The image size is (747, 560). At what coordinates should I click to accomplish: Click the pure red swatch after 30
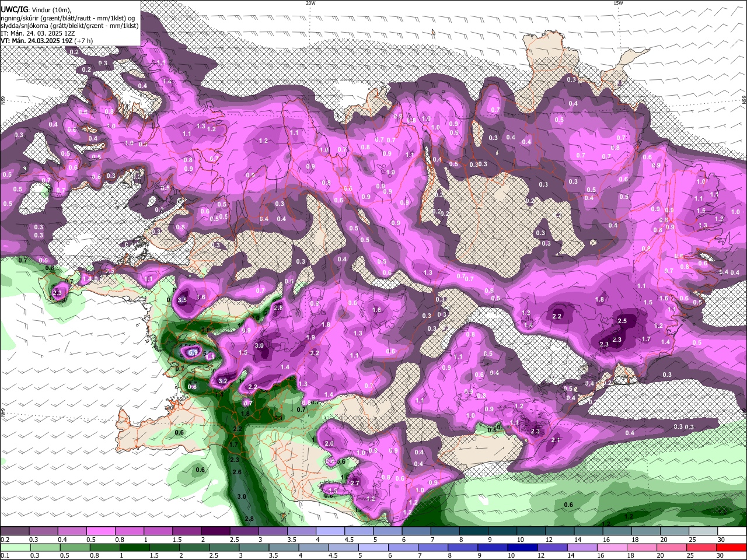[732, 547]
